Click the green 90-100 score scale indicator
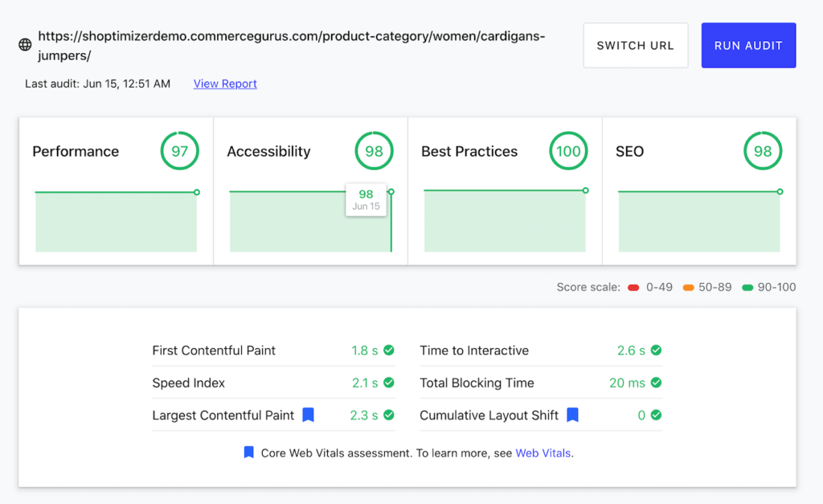The image size is (823, 504). click(x=749, y=287)
